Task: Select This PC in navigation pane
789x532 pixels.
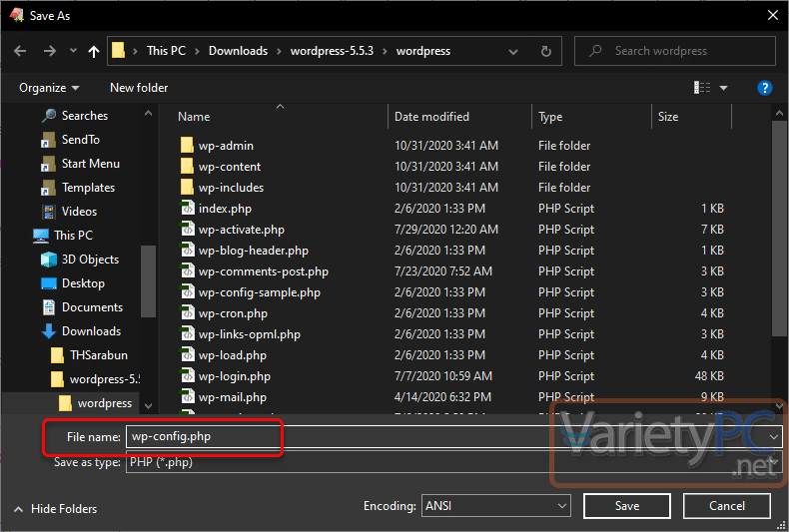Action: 73,236
